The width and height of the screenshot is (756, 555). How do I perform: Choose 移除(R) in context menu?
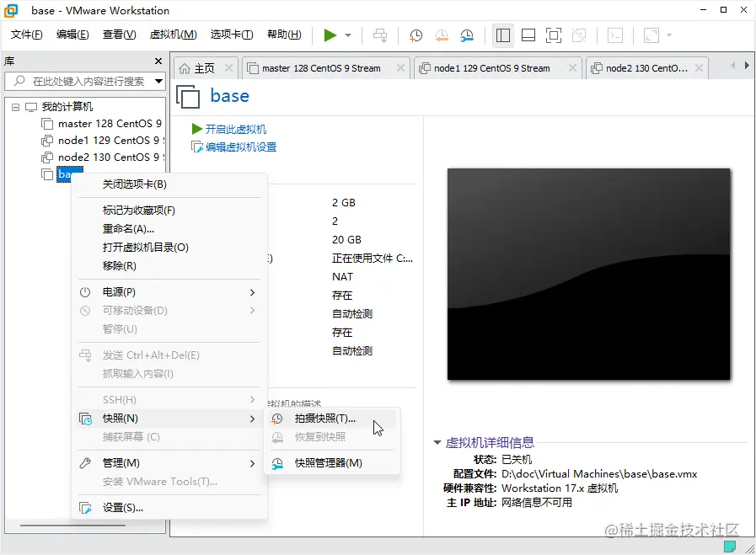click(x=169, y=266)
